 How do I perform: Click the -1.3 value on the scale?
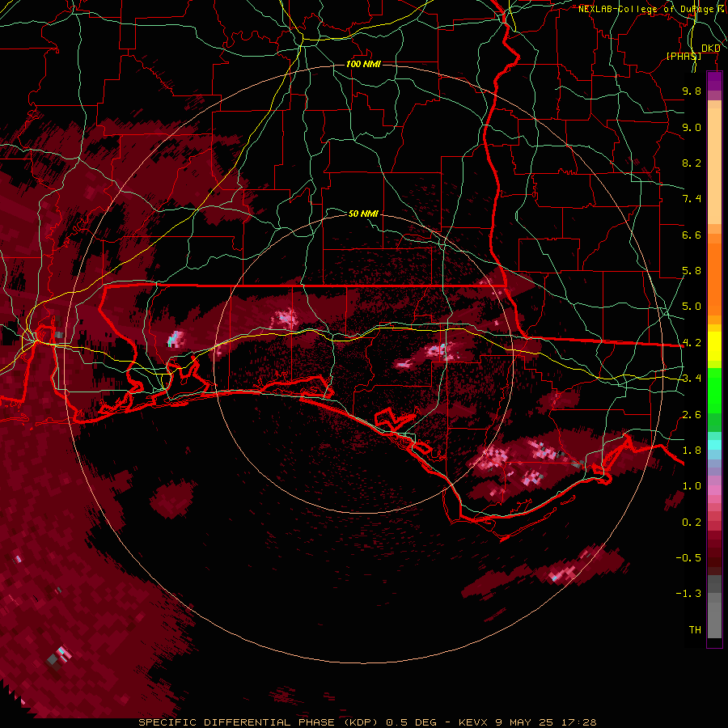click(688, 594)
